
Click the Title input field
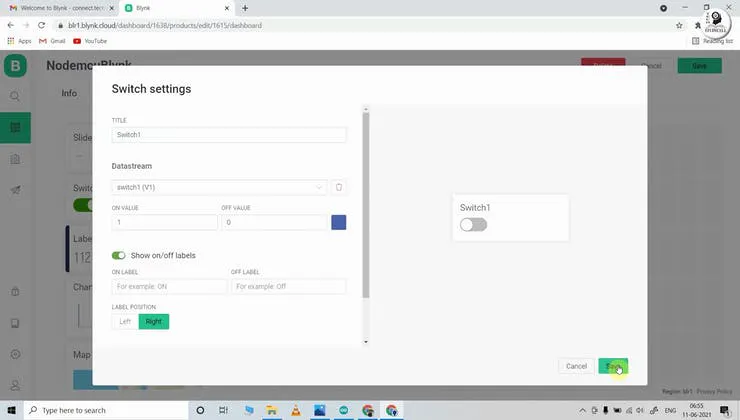pos(229,134)
